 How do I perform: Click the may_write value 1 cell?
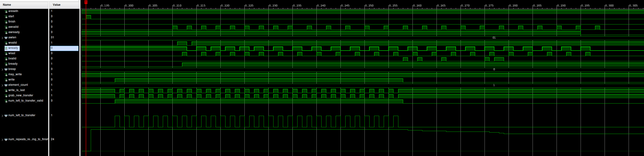click(52, 74)
